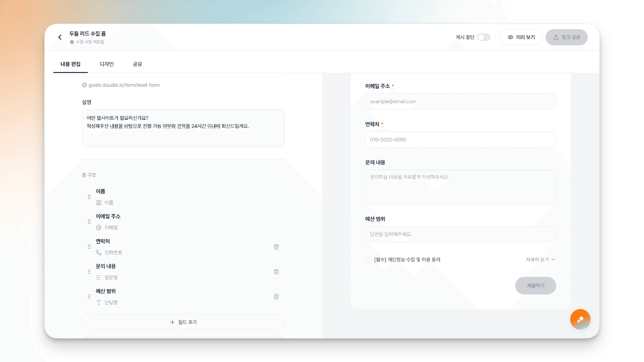Screen dimensions: 644x362
Task: Select the 문의 내용 field row label
Action: coord(106,266)
